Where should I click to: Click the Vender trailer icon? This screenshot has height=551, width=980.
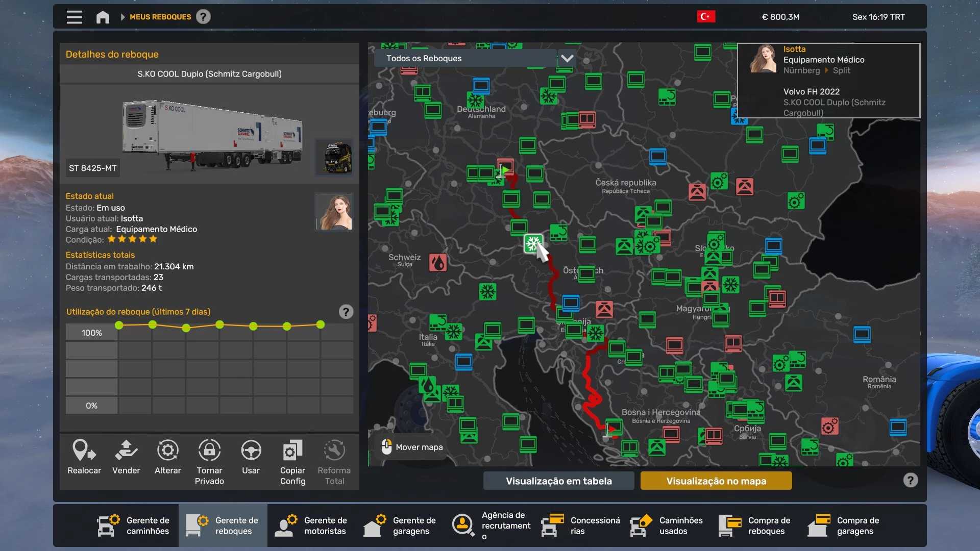[x=126, y=451]
